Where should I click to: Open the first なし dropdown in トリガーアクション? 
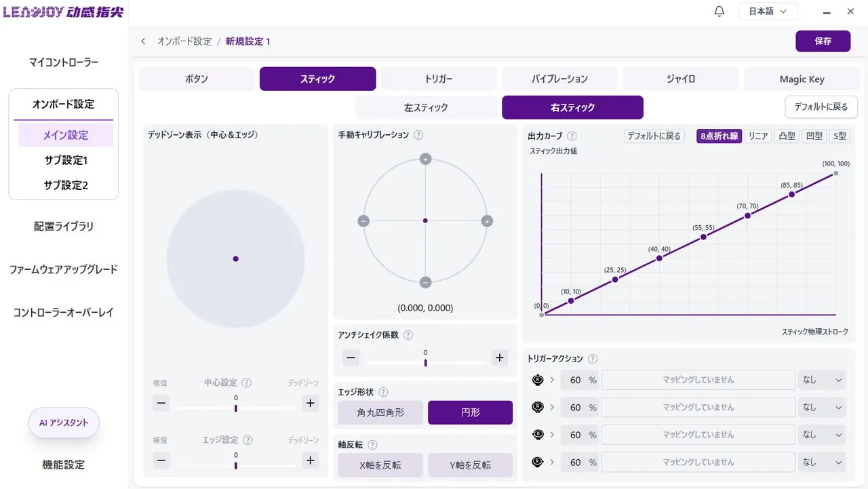click(x=822, y=380)
